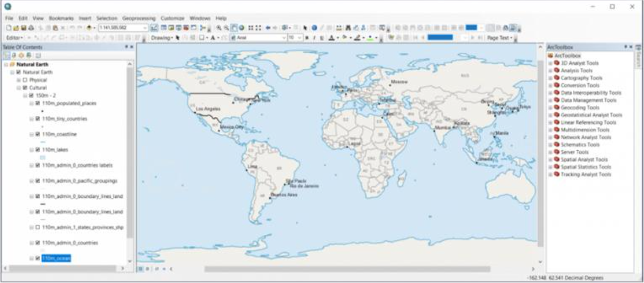
Task: Click the map horizontal scrollbar
Action: (347, 269)
